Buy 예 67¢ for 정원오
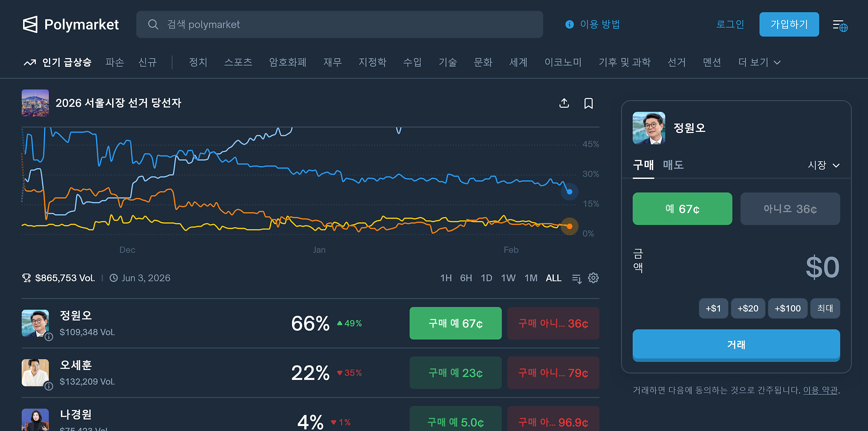 pyautogui.click(x=456, y=323)
